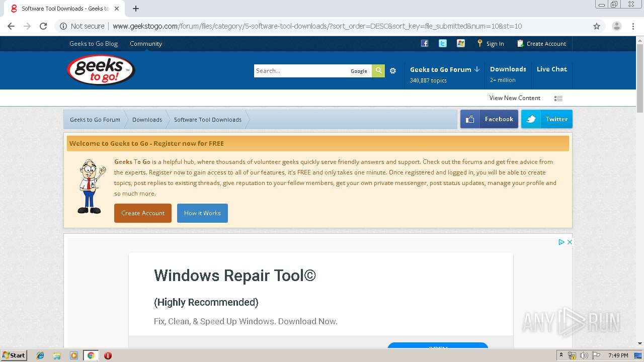644x362 pixels.
Task: Open the Chrome profile avatar
Action: coord(616,26)
